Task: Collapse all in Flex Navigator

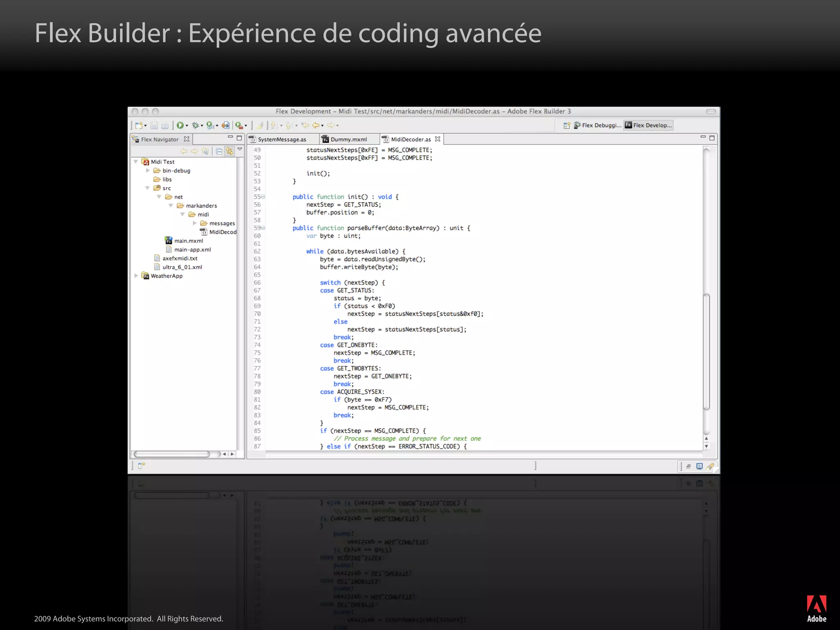Action: click(219, 151)
